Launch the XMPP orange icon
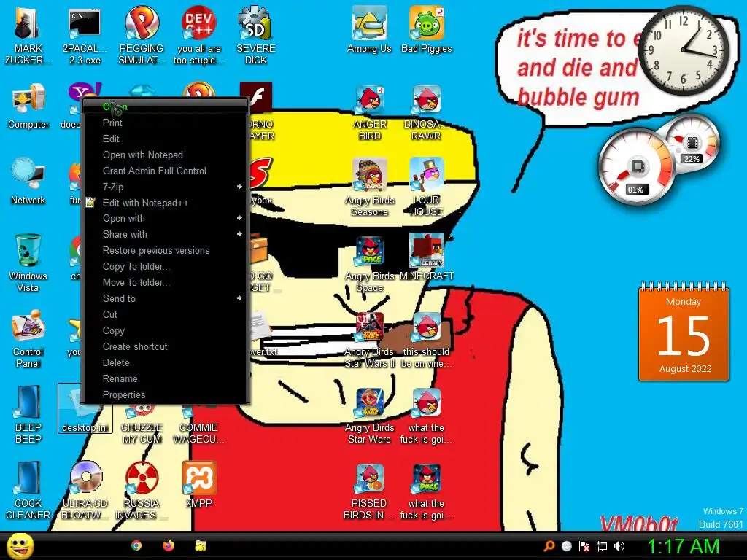This screenshot has height=560, width=747. (x=198, y=485)
